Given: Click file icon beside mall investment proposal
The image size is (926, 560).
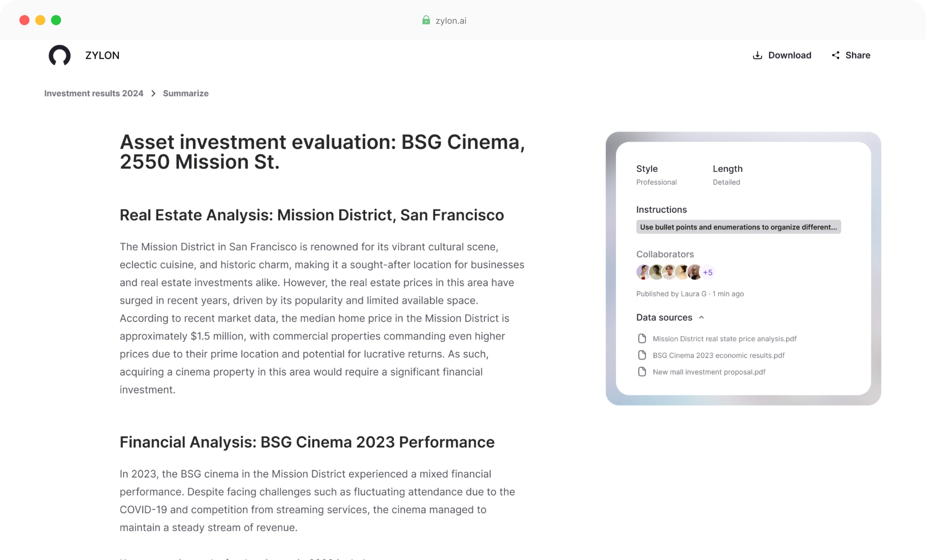Looking at the screenshot, I should pos(642,372).
